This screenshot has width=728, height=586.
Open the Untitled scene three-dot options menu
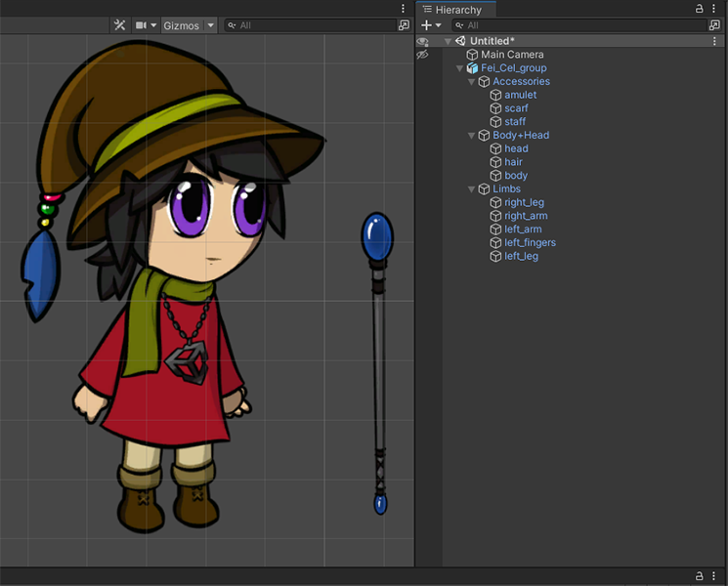[713, 41]
